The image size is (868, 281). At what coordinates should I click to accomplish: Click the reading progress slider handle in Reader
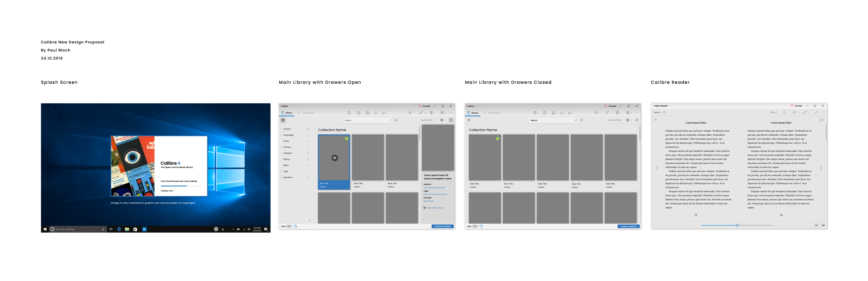[737, 225]
